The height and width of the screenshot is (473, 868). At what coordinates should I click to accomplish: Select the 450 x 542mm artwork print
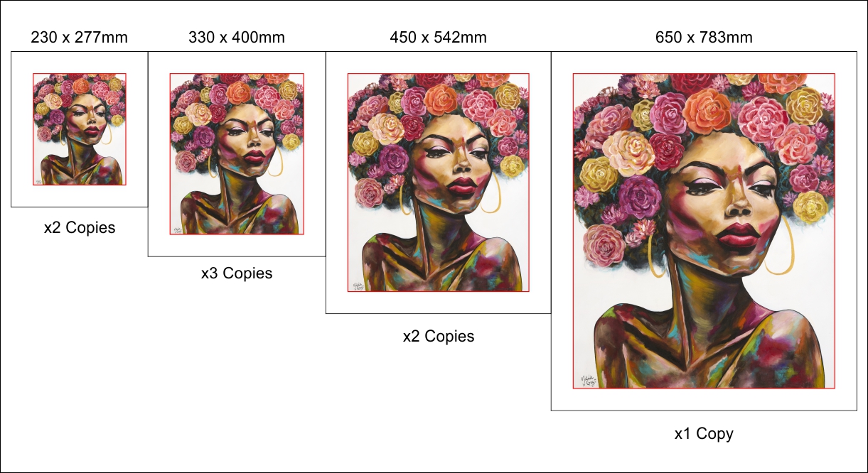[439, 183]
